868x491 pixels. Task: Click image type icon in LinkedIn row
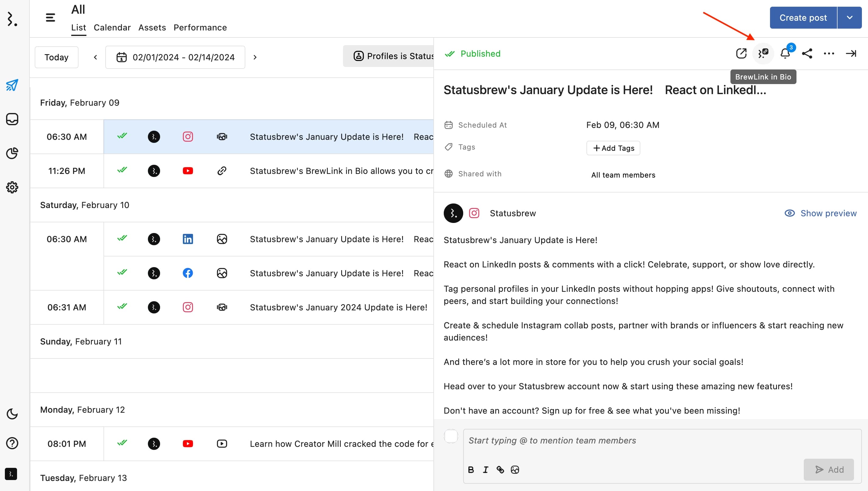coord(222,239)
